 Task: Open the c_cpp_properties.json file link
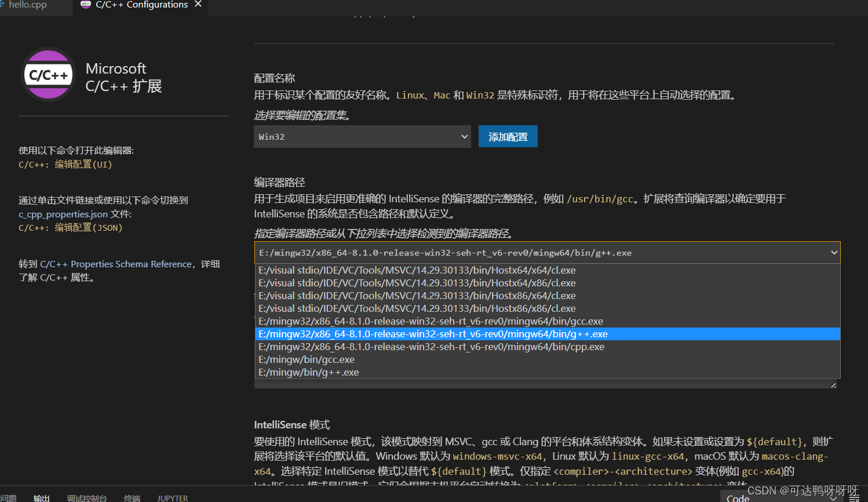tap(63, 214)
